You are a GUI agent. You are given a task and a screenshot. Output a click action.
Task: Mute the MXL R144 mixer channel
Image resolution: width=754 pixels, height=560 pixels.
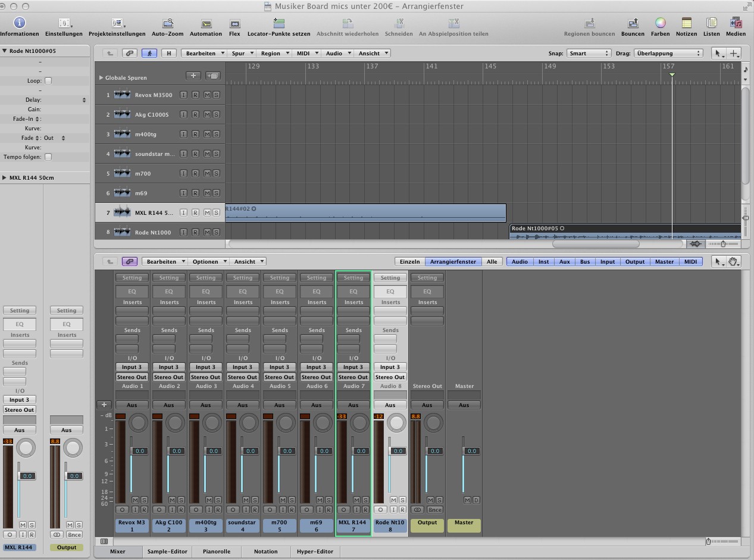coord(357,500)
